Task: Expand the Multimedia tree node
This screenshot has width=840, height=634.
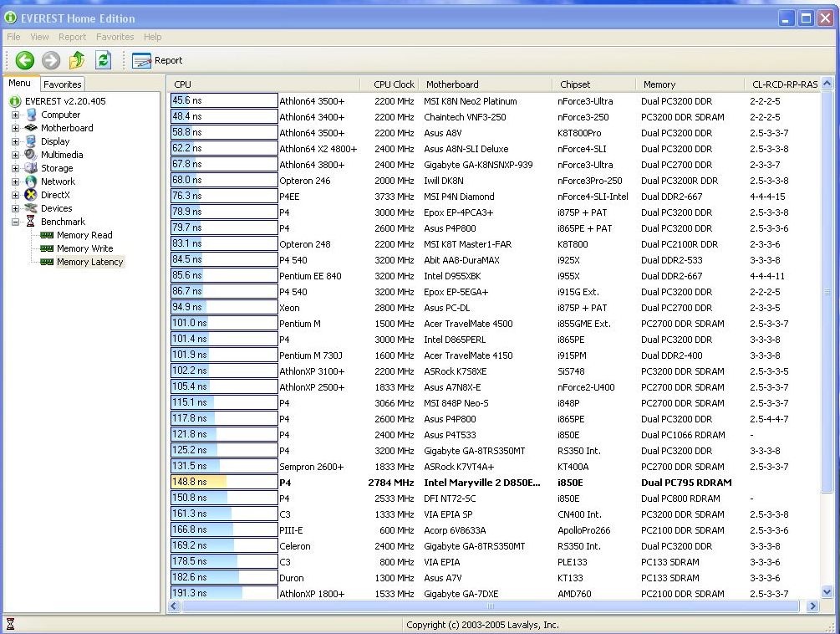Action: (x=16, y=155)
